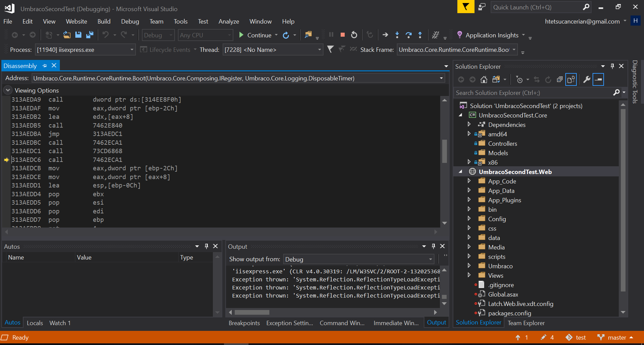
Task: Click the feedback icon beside notifications
Action: (x=482, y=7)
